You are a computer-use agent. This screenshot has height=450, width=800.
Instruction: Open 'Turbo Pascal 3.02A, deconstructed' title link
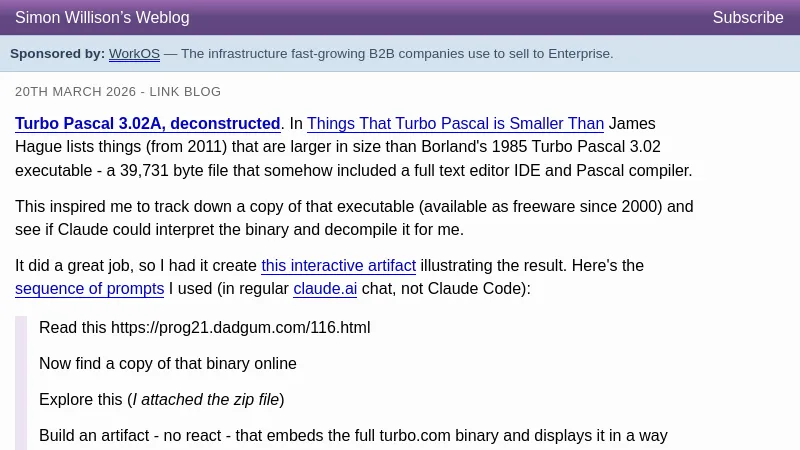click(147, 124)
